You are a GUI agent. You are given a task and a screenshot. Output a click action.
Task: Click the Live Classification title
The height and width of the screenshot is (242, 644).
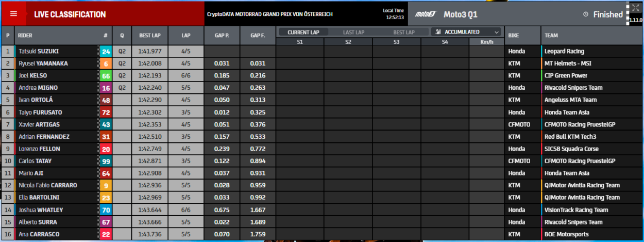70,14
